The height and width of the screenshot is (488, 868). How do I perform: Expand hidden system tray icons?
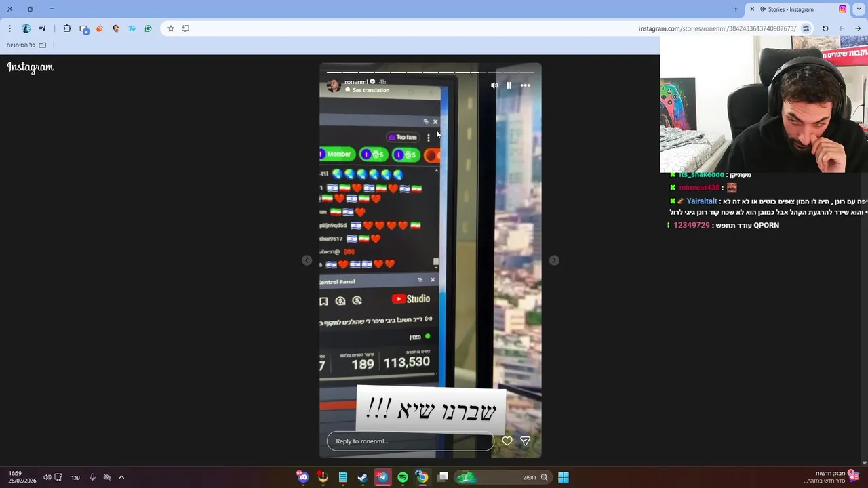[121, 477]
